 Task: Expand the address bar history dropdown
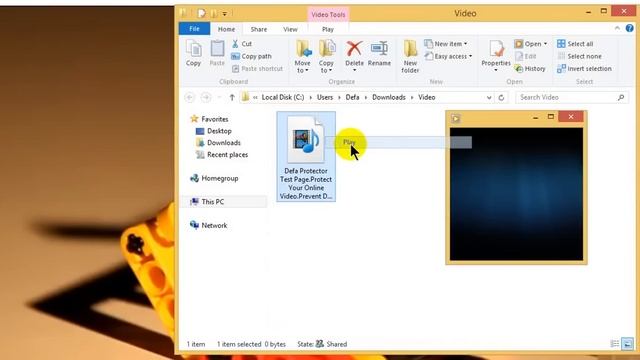click(489, 98)
